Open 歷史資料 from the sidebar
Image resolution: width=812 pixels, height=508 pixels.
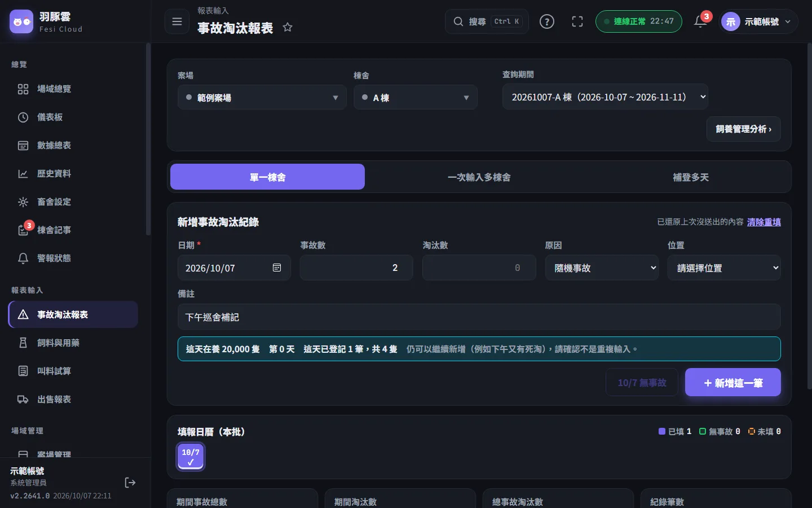click(x=73, y=174)
